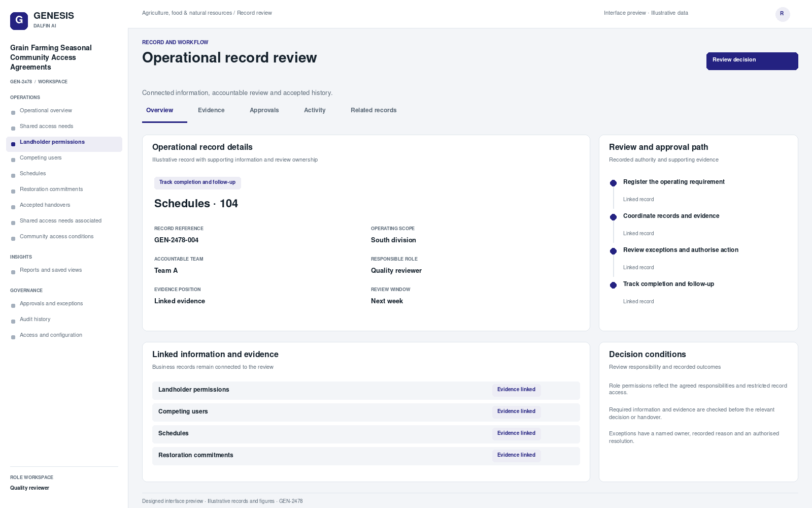Click step marker for Coordinate records and evidence

pos(613,217)
